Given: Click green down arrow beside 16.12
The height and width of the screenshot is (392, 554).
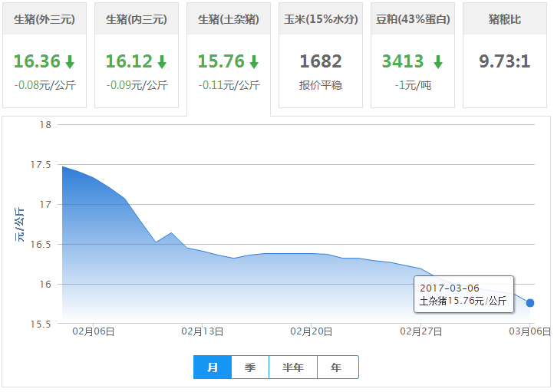Looking at the screenshot, I should [162, 62].
